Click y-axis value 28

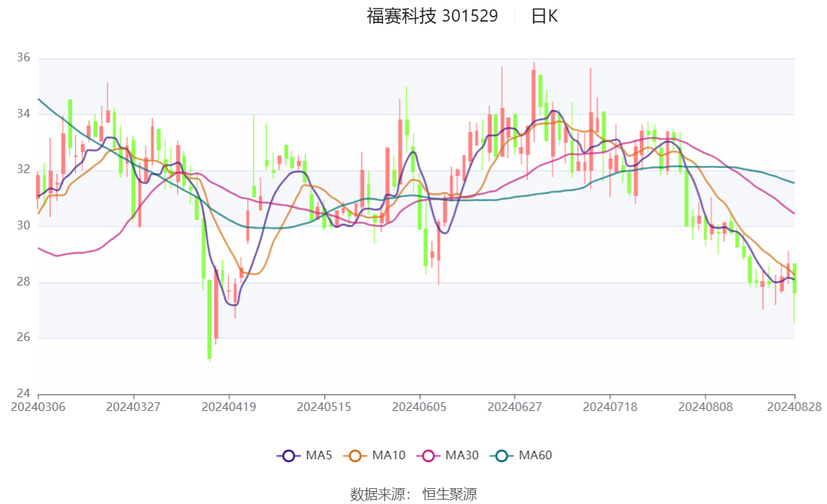23,281
